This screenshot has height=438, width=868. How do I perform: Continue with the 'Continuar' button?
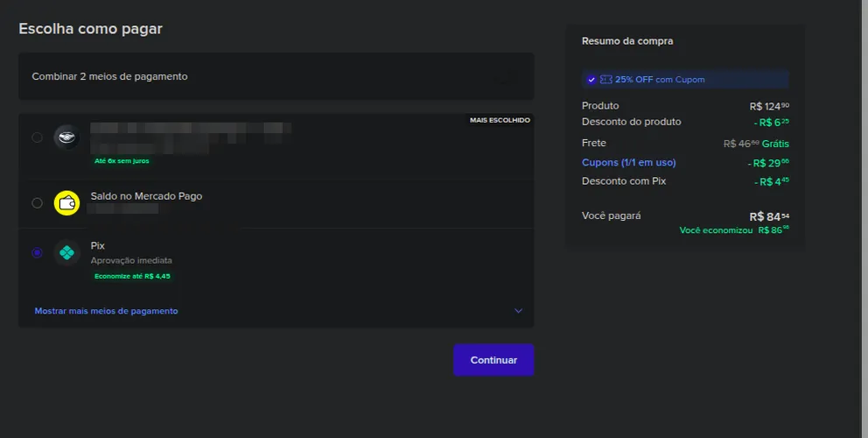coord(493,360)
